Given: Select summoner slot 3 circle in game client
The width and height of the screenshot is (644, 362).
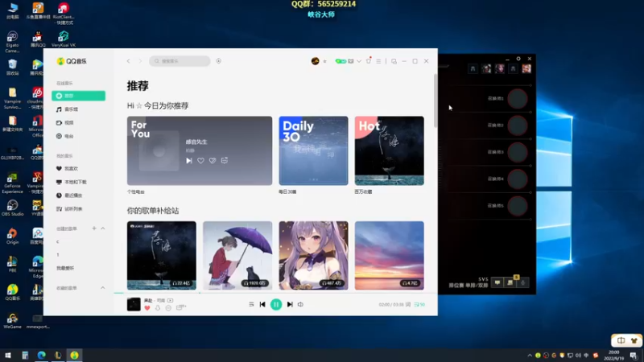Looking at the screenshot, I should click(518, 152).
